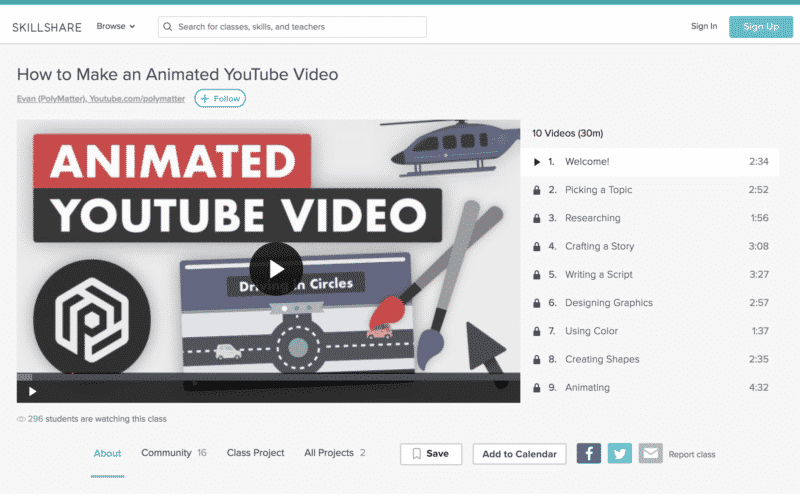Click lock icon beside Creating Shapes
Image resolution: width=800 pixels, height=497 pixels.
click(536, 359)
